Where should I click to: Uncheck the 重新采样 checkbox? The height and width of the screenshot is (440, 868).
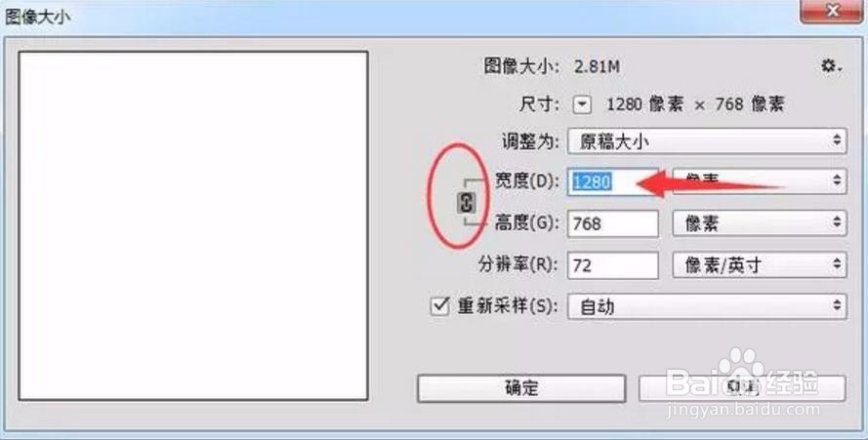point(439,306)
